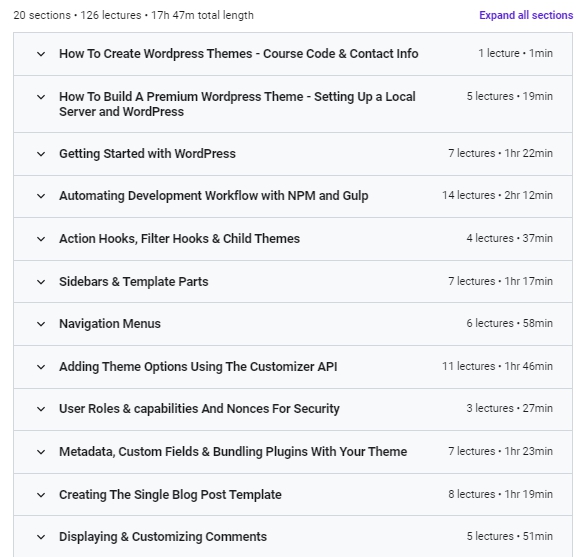Expand the Course Code & Contact Info chevron
This screenshot has height=557, width=584.
[41, 54]
